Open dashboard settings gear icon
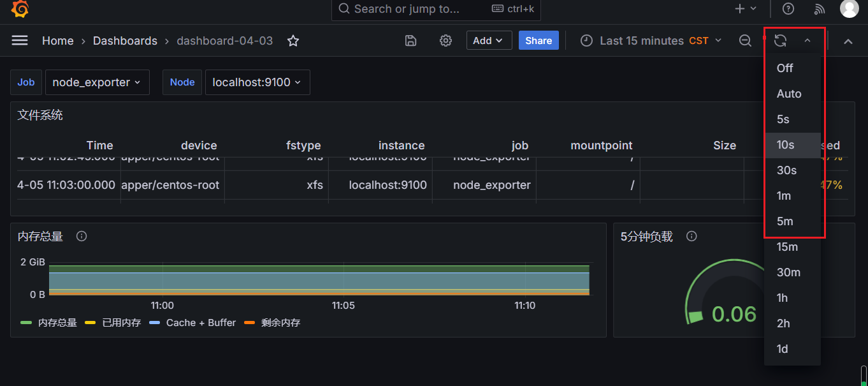Viewport: 868px width, 386px height. [x=445, y=41]
